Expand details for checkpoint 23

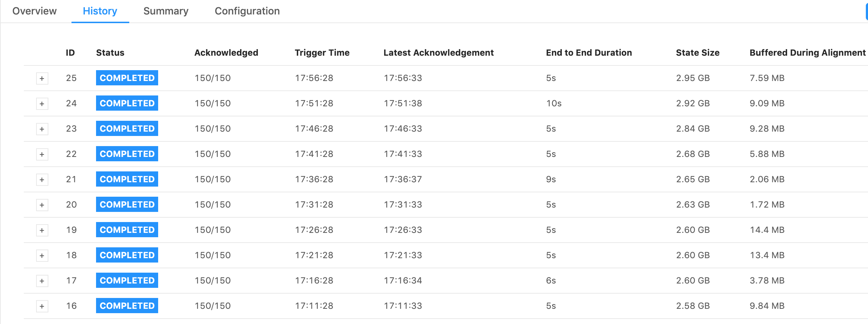pyautogui.click(x=42, y=129)
